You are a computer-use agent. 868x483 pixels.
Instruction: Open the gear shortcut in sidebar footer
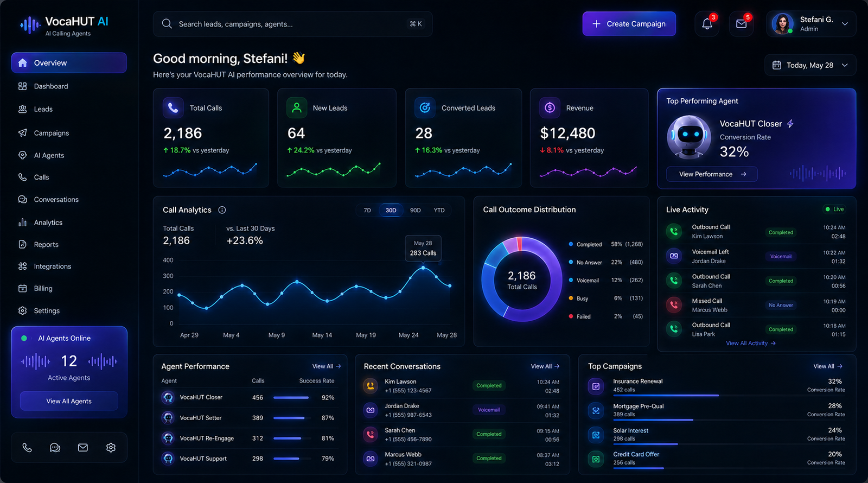pos(111,448)
